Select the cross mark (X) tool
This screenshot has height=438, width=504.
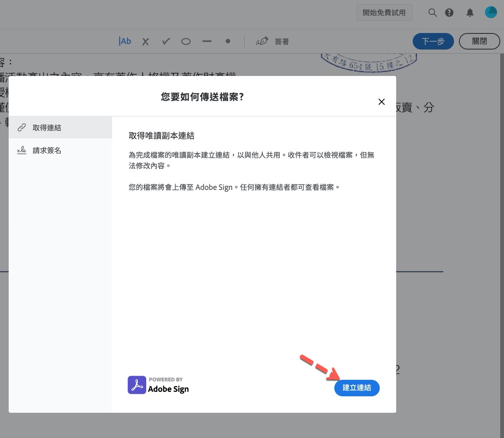pos(145,42)
